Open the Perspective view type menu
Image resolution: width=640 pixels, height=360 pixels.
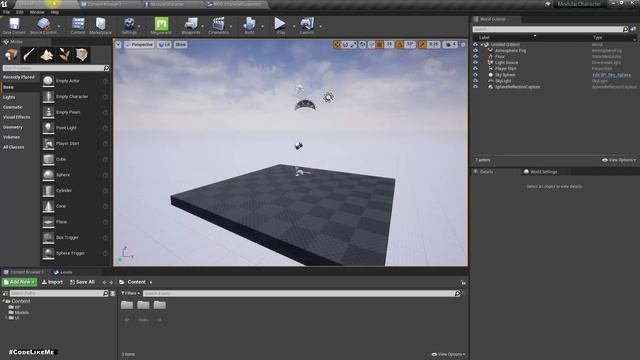[139, 44]
